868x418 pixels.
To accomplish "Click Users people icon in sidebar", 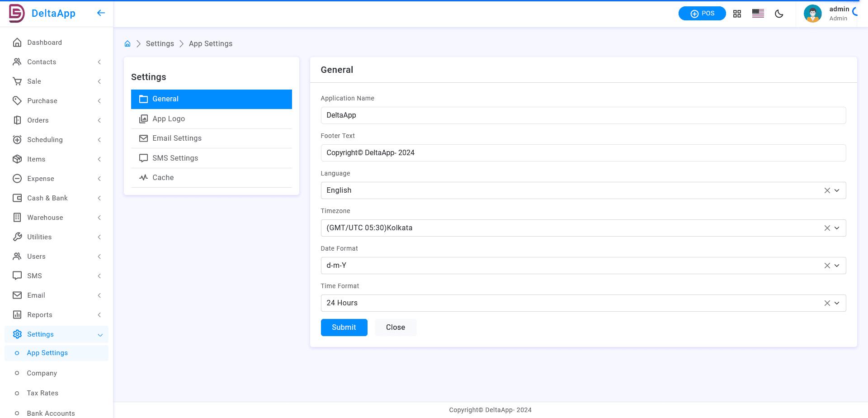I will point(17,256).
